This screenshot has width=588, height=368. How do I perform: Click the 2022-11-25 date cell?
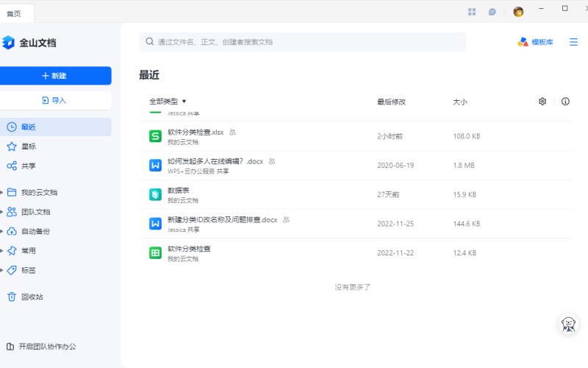[395, 224]
